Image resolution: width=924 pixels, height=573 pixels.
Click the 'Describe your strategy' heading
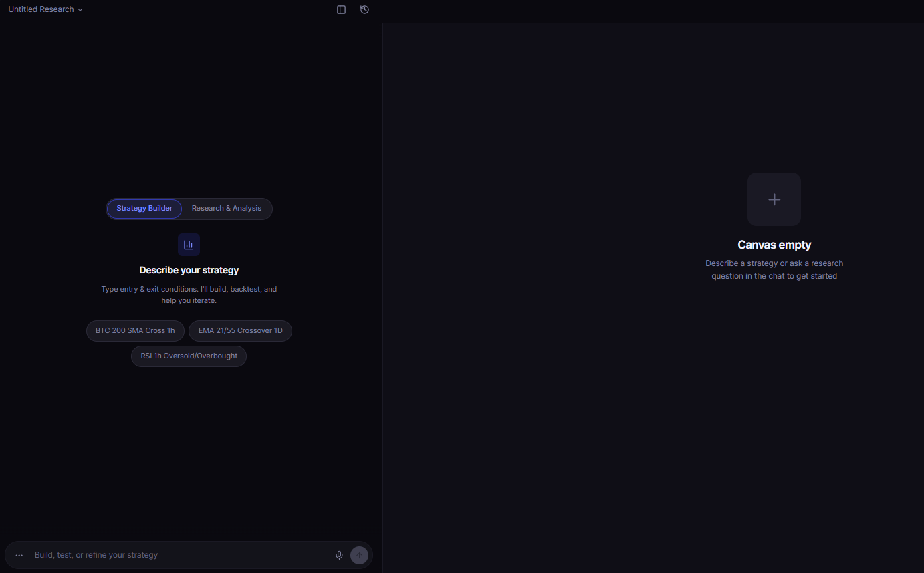point(189,270)
